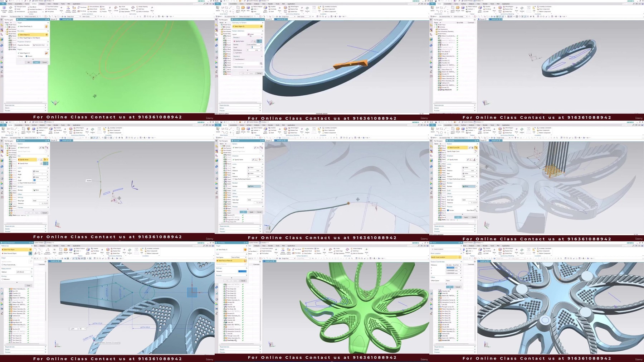This screenshot has width=644, height=362.
Task: Click Part Navigator horizontal scrollbar in Rapid Dimension window
Action: (23, 344)
